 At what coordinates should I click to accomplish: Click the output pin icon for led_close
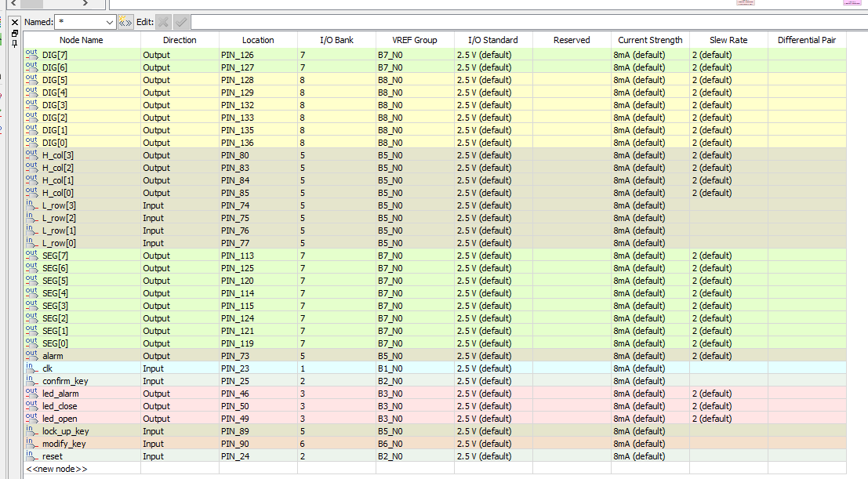[x=31, y=405]
